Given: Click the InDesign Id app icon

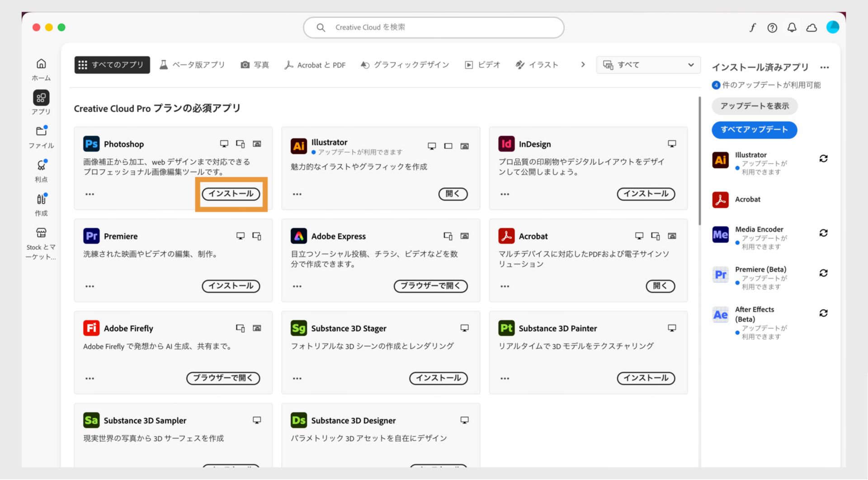Looking at the screenshot, I should (506, 144).
